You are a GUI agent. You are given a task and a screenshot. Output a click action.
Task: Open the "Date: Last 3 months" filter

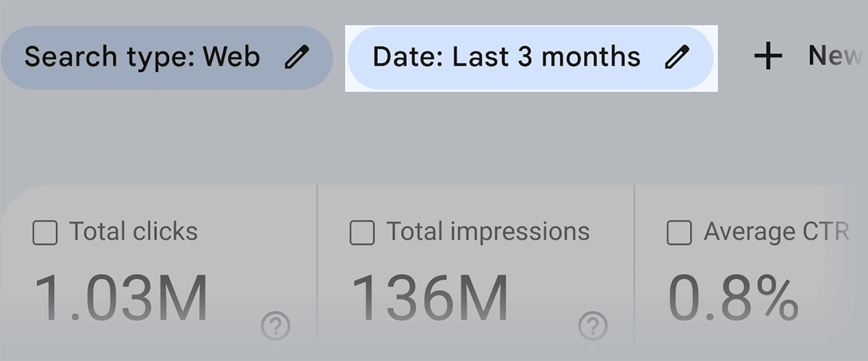[506, 57]
